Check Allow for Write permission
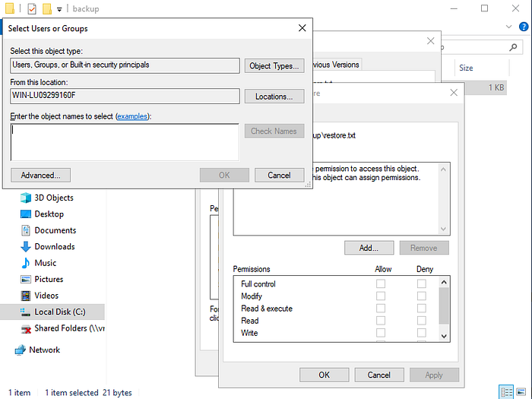This screenshot has width=532, height=399. coord(381,333)
